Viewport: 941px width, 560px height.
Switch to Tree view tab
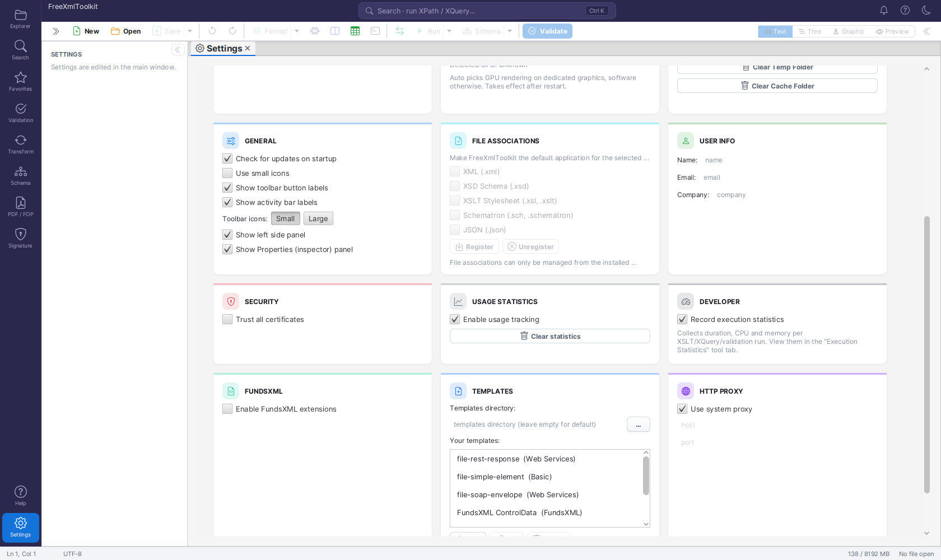(810, 31)
